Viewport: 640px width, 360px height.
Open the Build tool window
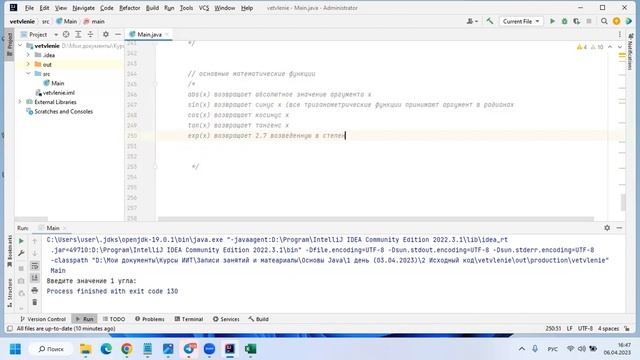point(258,319)
